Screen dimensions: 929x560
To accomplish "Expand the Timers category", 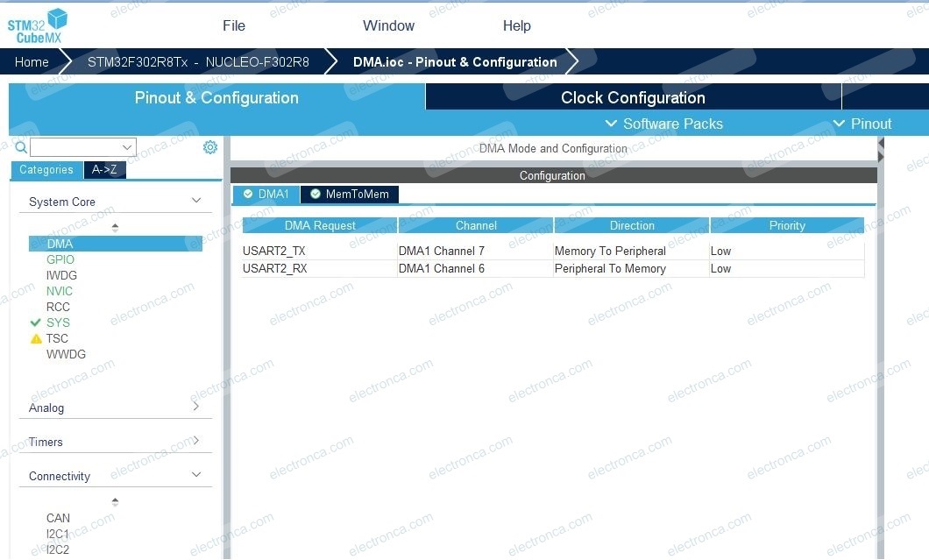I will click(196, 441).
